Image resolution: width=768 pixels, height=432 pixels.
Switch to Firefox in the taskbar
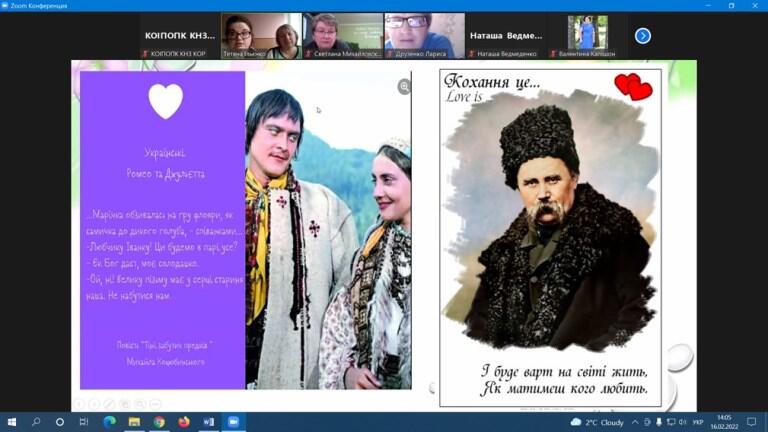tap(184, 422)
